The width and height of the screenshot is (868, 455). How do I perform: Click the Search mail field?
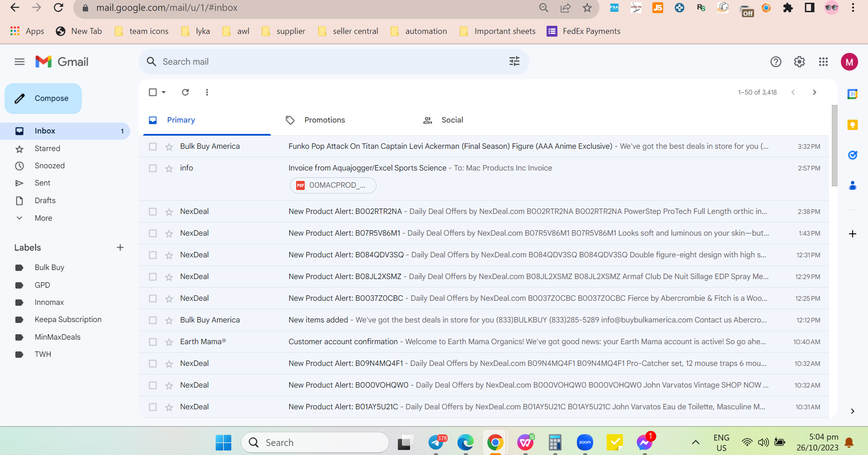click(x=334, y=62)
